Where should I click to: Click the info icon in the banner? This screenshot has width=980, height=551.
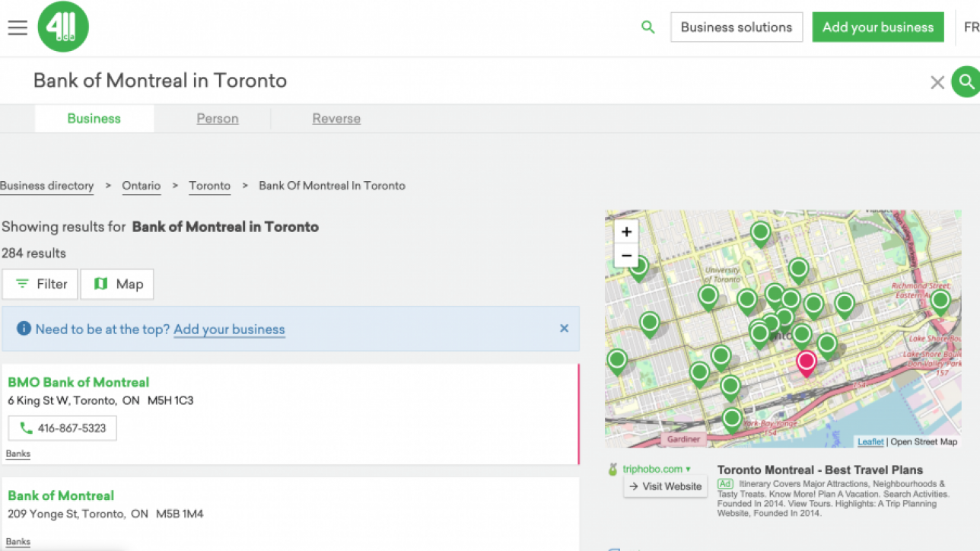pos(24,329)
